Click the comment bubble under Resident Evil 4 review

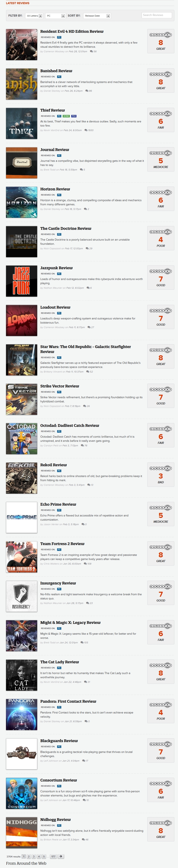[91, 52]
